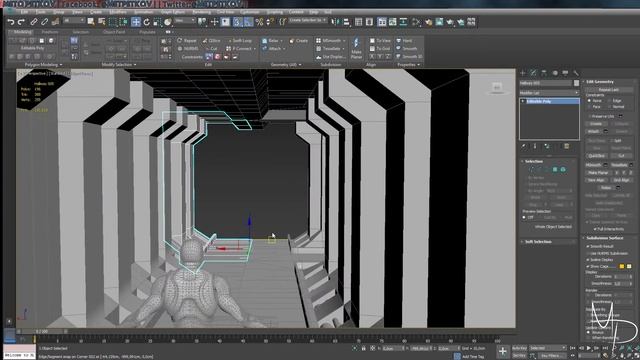The width and height of the screenshot is (640, 360).
Task: Click the Make Planar ribbon icon
Action: [356, 48]
